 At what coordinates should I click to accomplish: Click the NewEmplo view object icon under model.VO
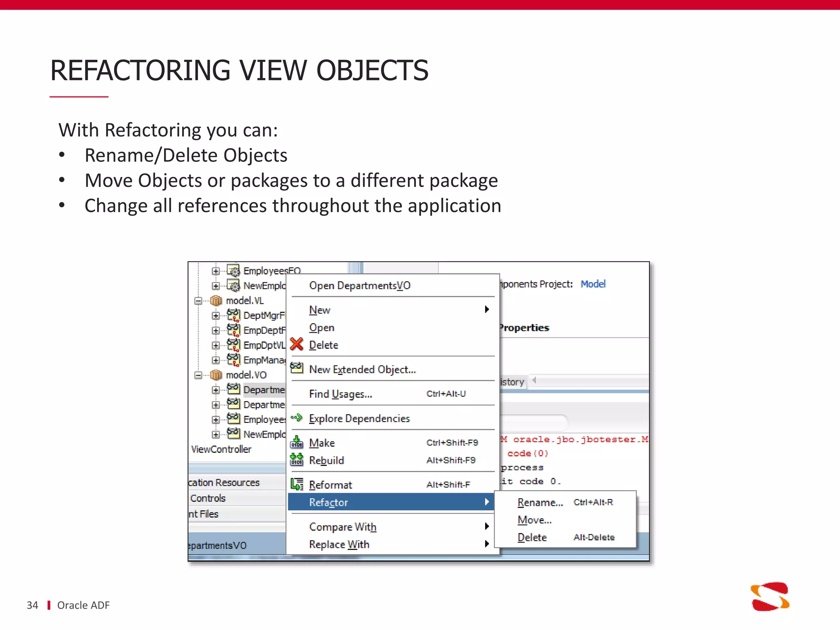pyautogui.click(x=233, y=433)
